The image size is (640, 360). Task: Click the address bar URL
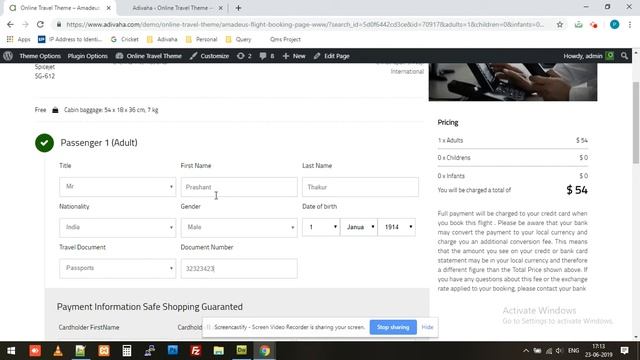pyautogui.click(x=304, y=24)
